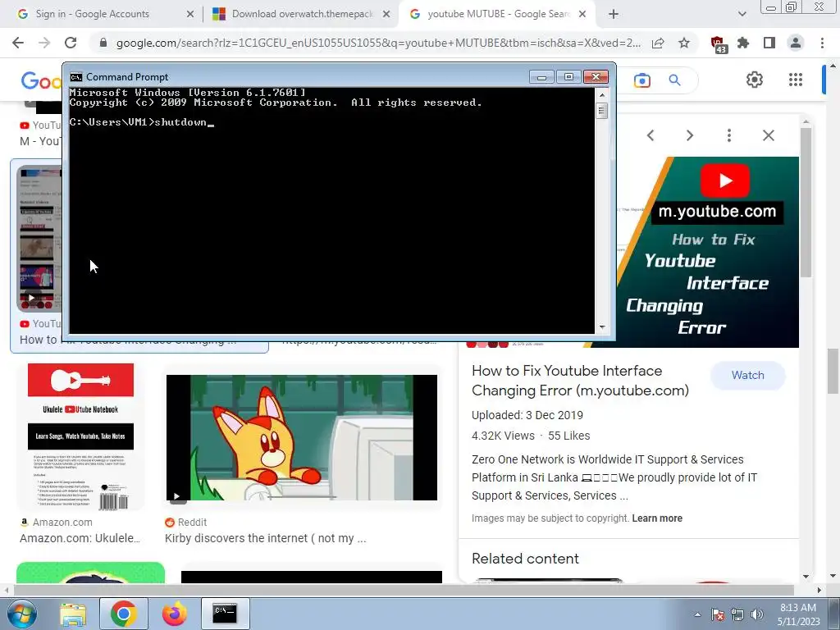Show next image in preview panel
Screen dimensions: 840x630
[689, 135]
